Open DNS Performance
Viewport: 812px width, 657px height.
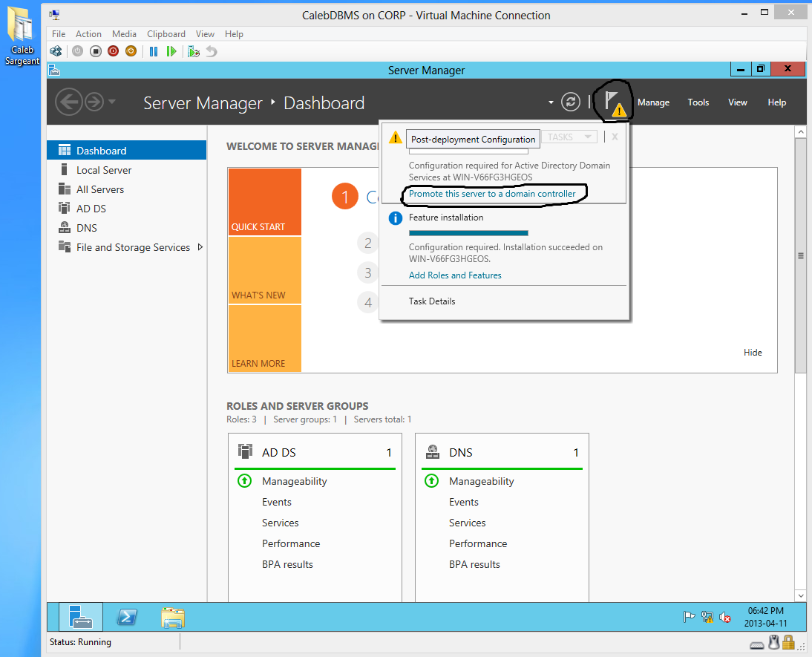[x=477, y=543]
